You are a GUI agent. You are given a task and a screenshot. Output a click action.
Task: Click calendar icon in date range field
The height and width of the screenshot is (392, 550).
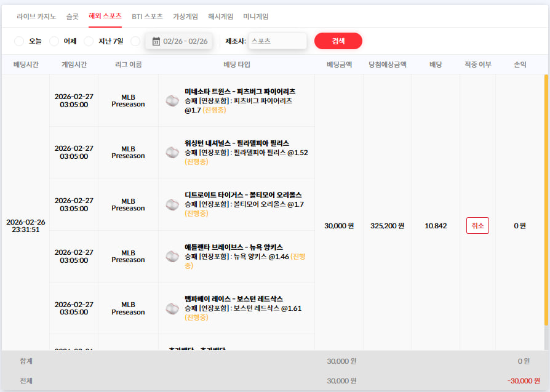point(156,41)
